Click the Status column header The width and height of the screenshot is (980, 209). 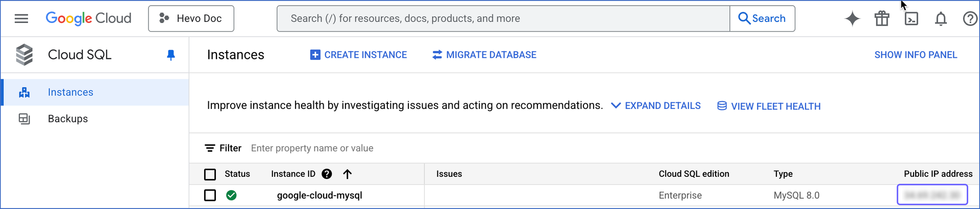(237, 174)
